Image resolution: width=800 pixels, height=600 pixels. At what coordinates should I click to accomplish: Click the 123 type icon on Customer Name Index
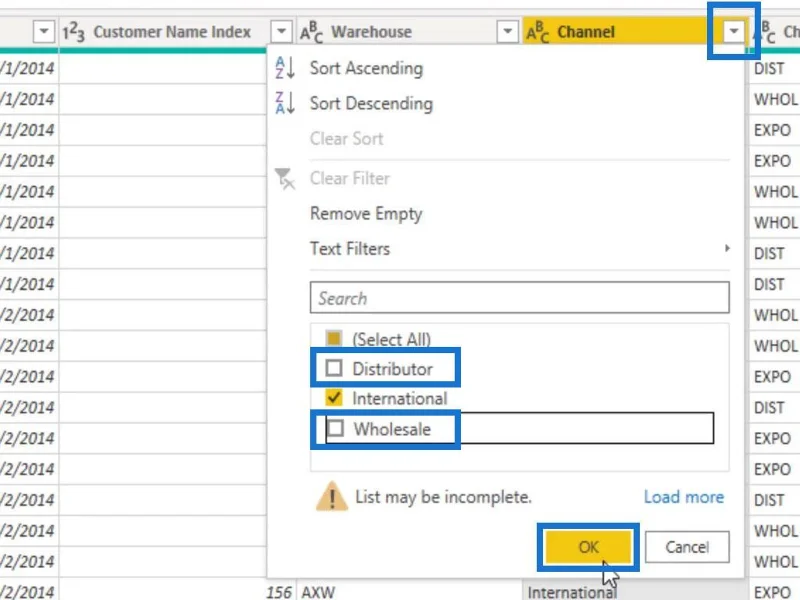pyautogui.click(x=73, y=32)
